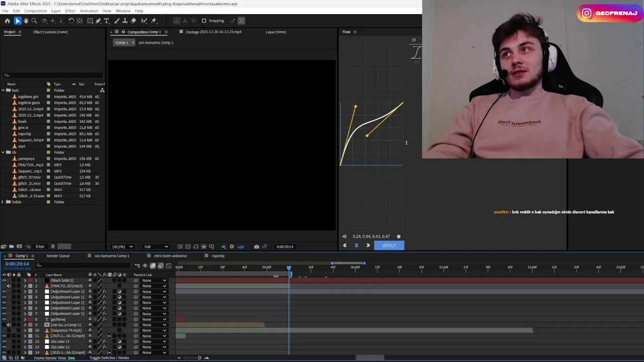Hide the Black Solid 2 layer
The width and height of the screenshot is (644, 362).
pyautogui.click(x=4, y=280)
